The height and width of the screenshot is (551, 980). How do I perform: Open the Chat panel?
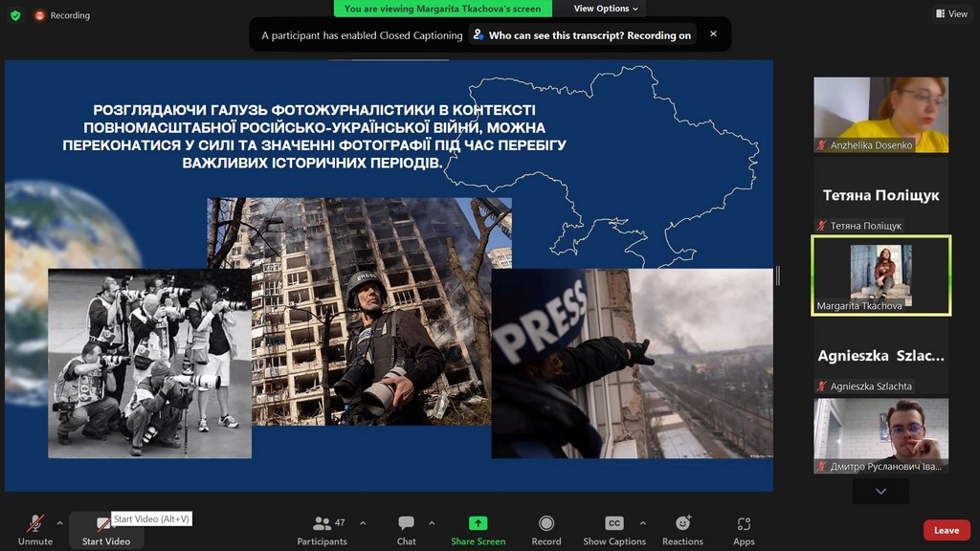(x=406, y=523)
